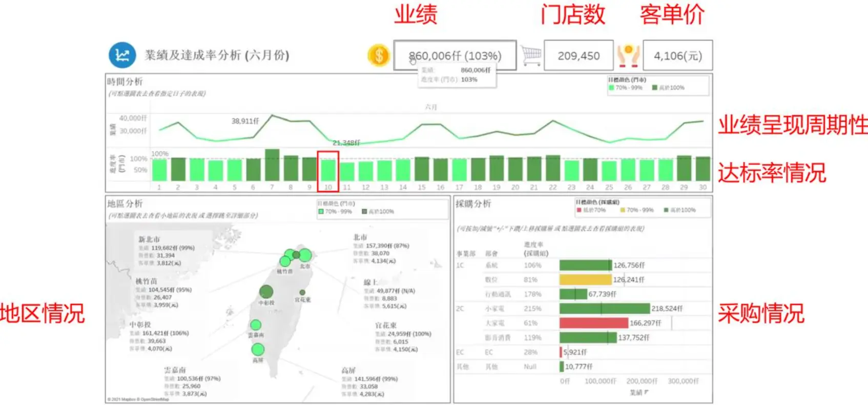Image resolution: width=868 pixels, height=405 pixels.
Task: Select the day 15 achievement bar
Action: [422, 169]
